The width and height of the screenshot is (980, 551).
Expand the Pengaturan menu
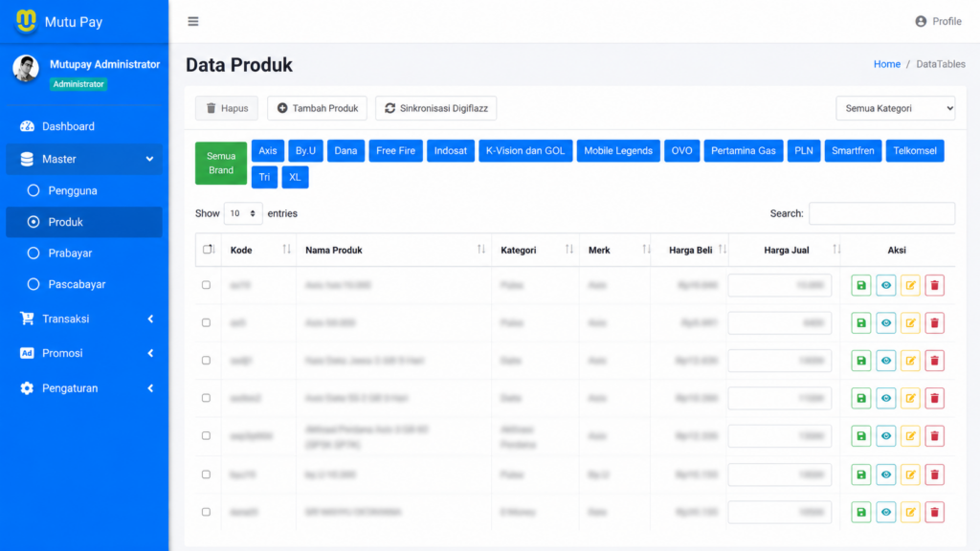pyautogui.click(x=84, y=388)
